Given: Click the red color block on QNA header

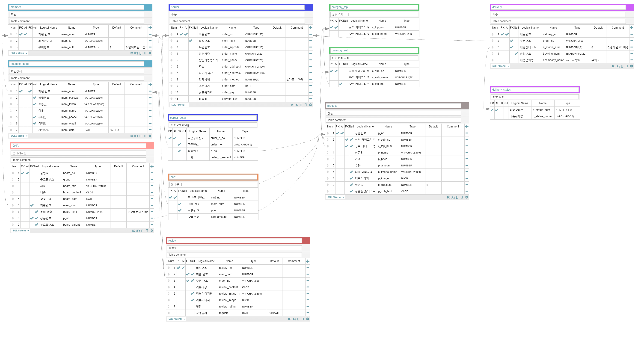Looking at the screenshot, I should click(x=150, y=146).
